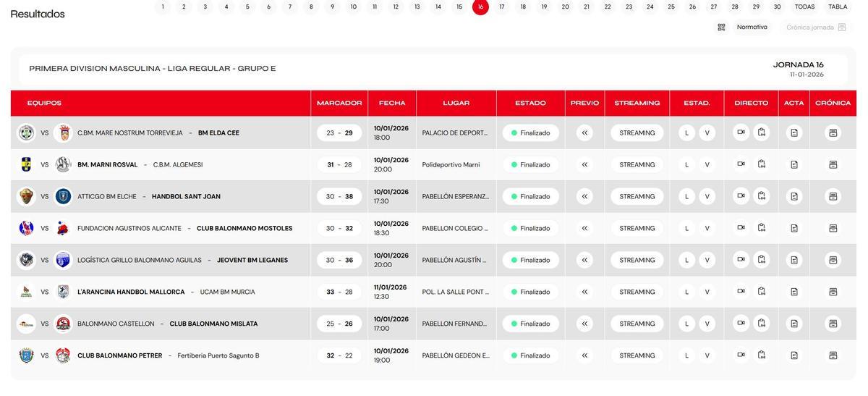Expand previo for Marni Rosval vs Algemesi
The image size is (868, 396).
click(584, 164)
